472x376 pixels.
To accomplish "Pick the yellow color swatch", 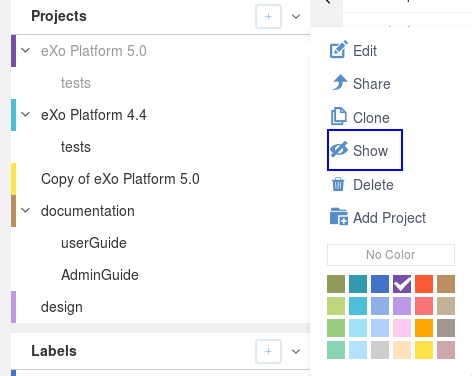I will pos(424,350).
